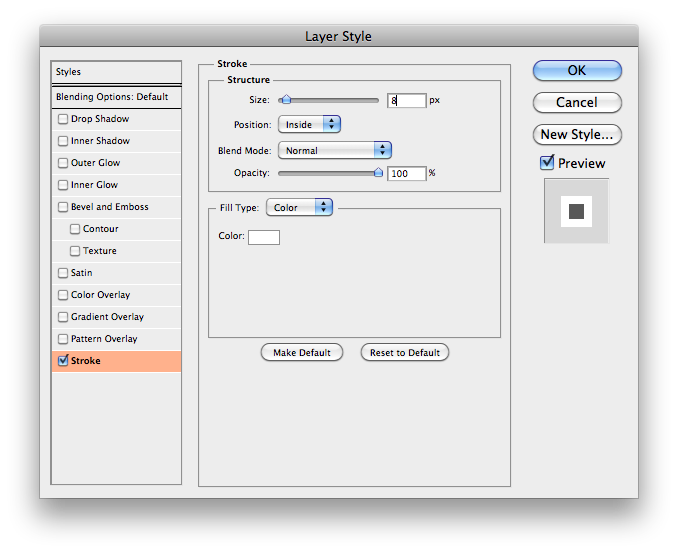The width and height of the screenshot is (678, 553).
Task: Select the Inner Shadow label row
Action: point(100,141)
